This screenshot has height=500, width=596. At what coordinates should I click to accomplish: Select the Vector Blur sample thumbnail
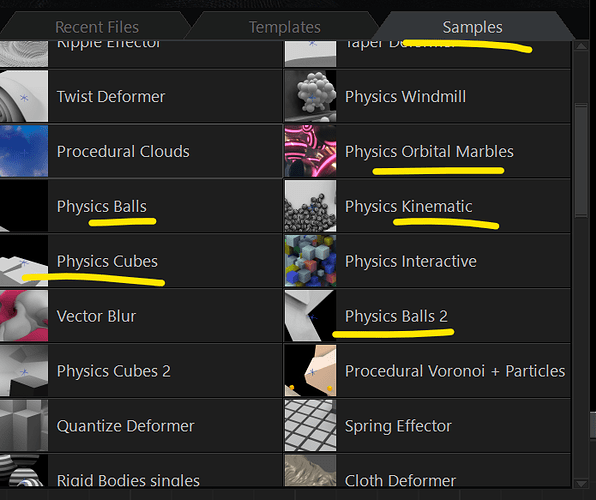[x=24, y=316]
